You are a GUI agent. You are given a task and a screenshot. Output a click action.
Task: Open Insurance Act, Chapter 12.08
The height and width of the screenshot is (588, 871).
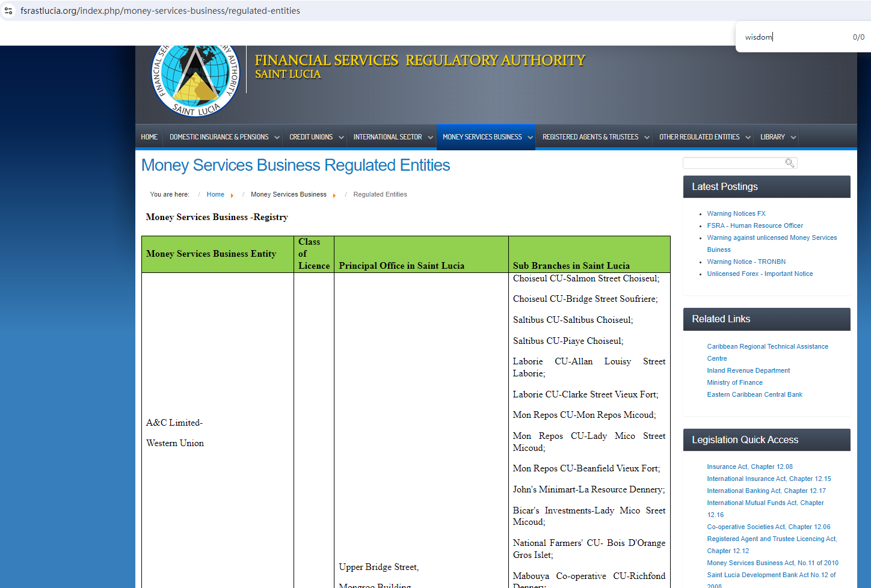[x=749, y=467]
